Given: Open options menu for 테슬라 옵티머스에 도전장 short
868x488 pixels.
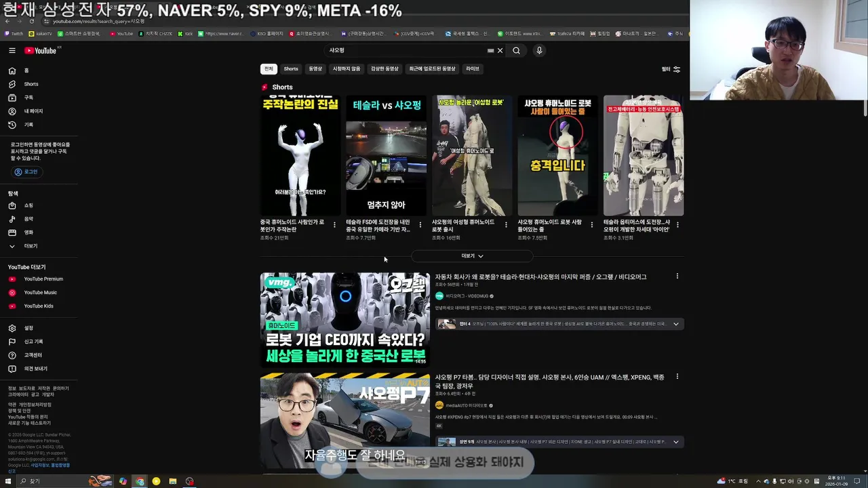Looking at the screenshot, I should (x=677, y=225).
